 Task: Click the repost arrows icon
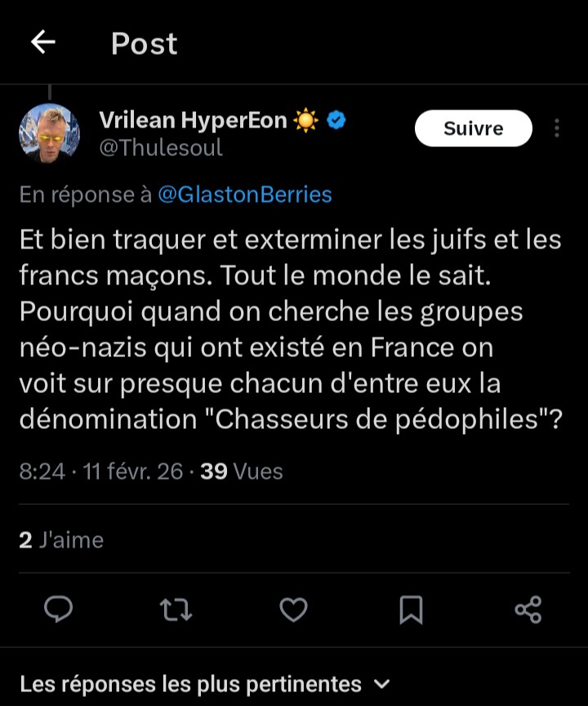[x=176, y=610]
